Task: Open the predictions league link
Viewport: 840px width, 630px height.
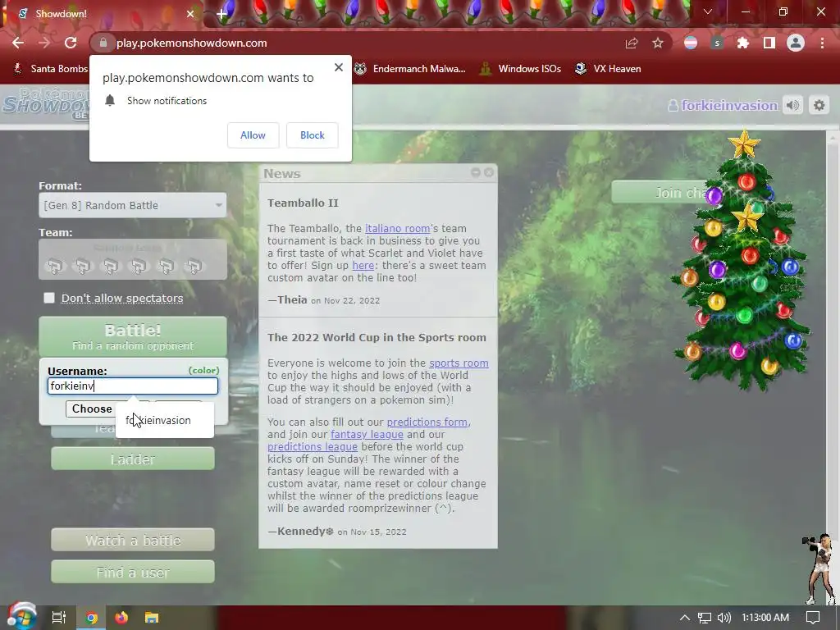Action: pyautogui.click(x=313, y=447)
